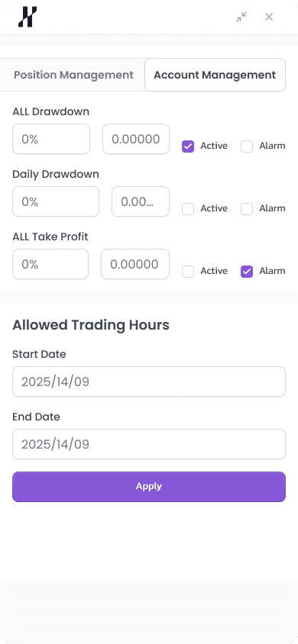This screenshot has height=644, width=298.
Task: Enable the Daily Drawdown Active checkbox
Action: click(188, 209)
